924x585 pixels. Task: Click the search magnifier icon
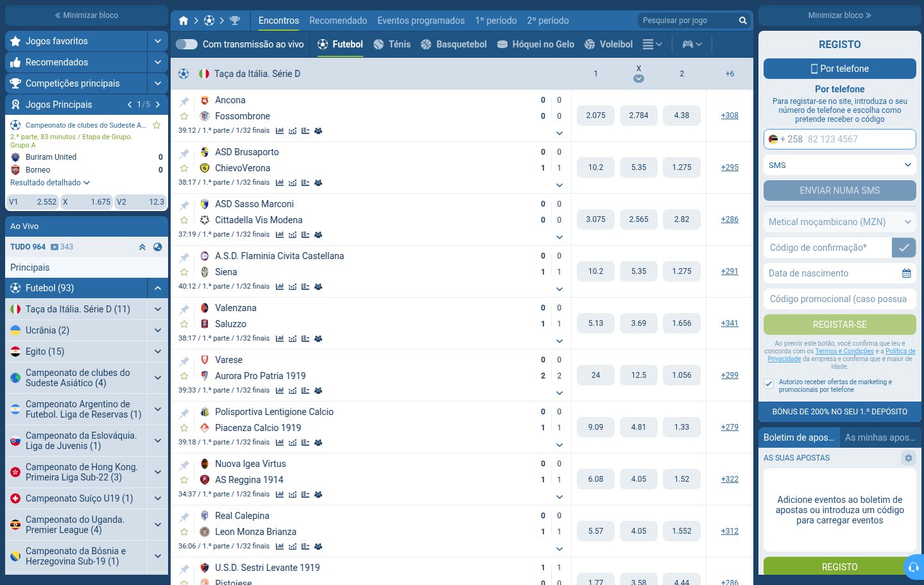pos(743,21)
